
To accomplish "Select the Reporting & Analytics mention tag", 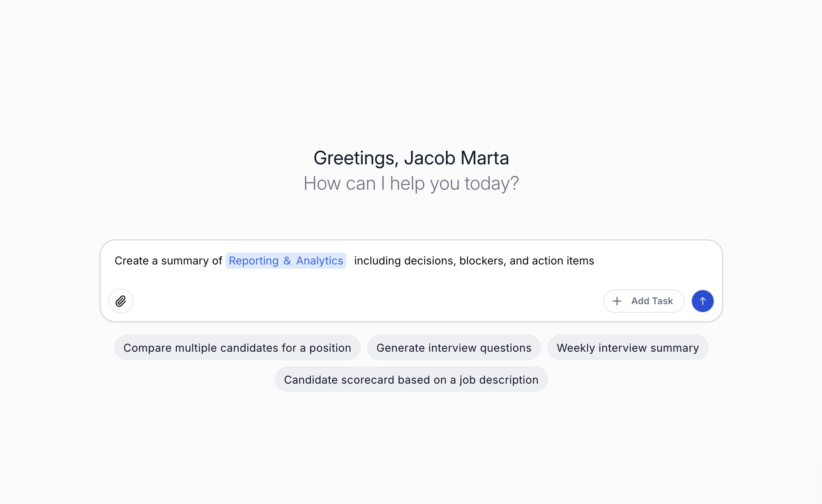I will [x=286, y=261].
